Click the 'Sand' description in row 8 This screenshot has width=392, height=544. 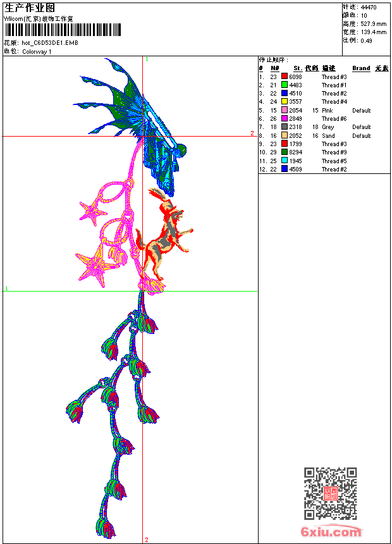[328, 135]
